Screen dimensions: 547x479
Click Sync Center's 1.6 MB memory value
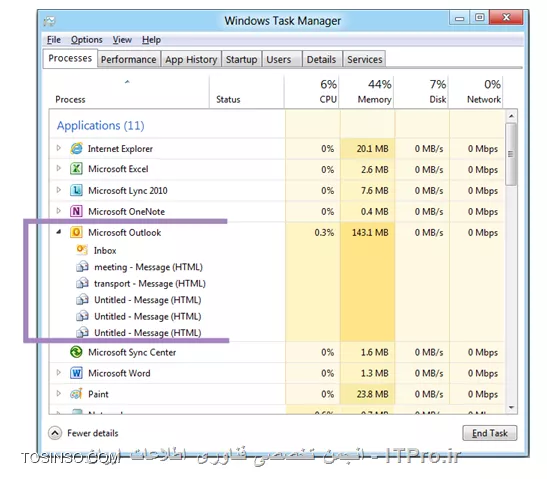374,352
